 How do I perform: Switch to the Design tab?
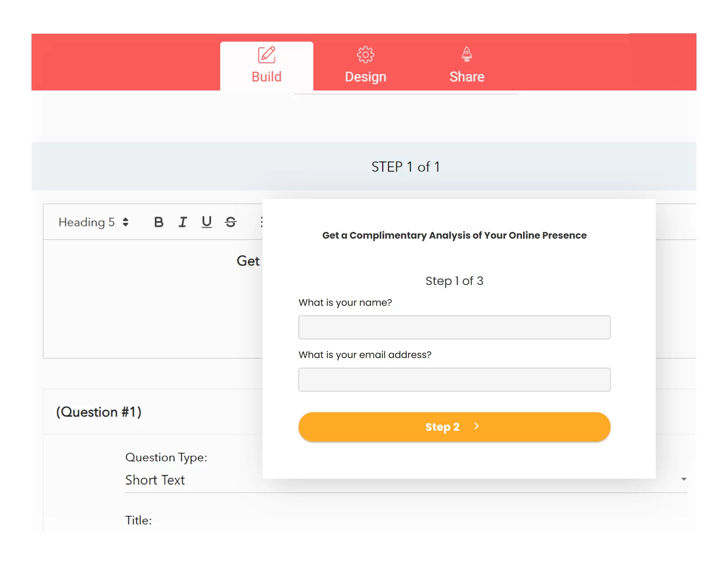365,76
